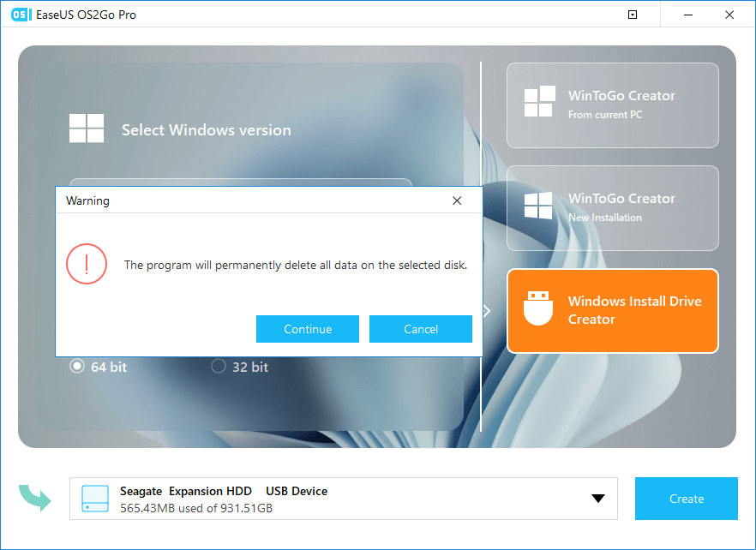Click the 'Select Windows version' heading

pyautogui.click(x=207, y=129)
